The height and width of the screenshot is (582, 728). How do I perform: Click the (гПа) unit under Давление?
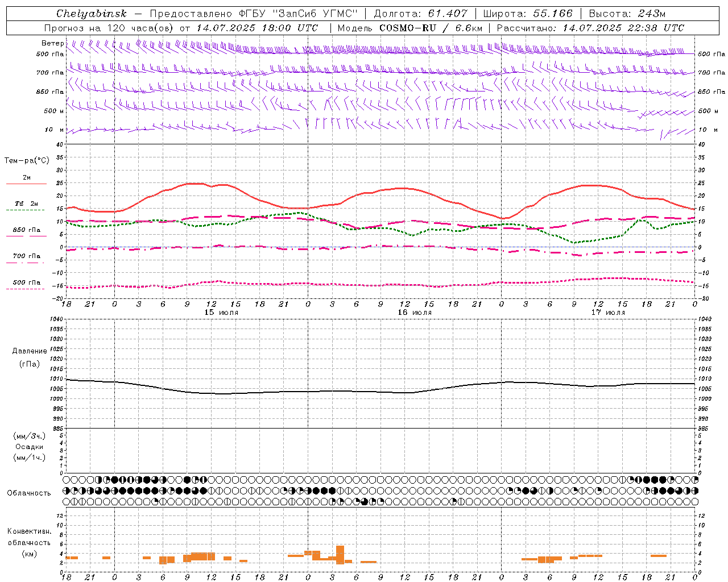(x=30, y=364)
